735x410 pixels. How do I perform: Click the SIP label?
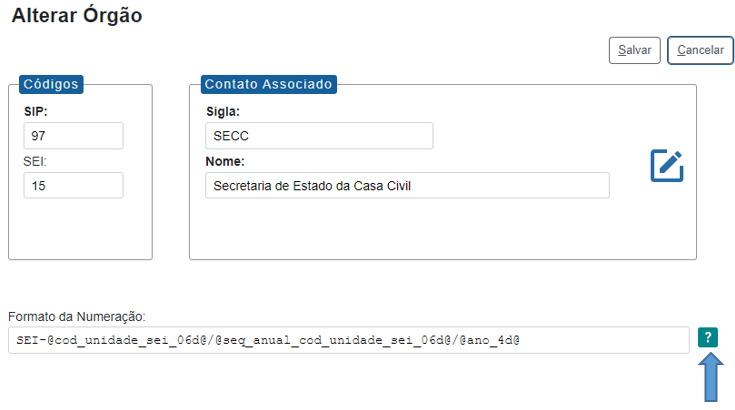point(36,111)
